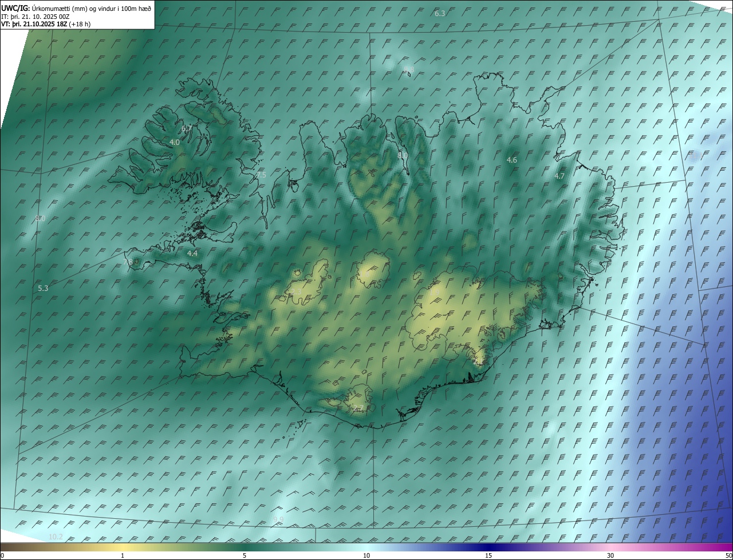Click the 4.6 value in northeast Iceland
Viewport: 733px width, 560px height.
(512, 160)
